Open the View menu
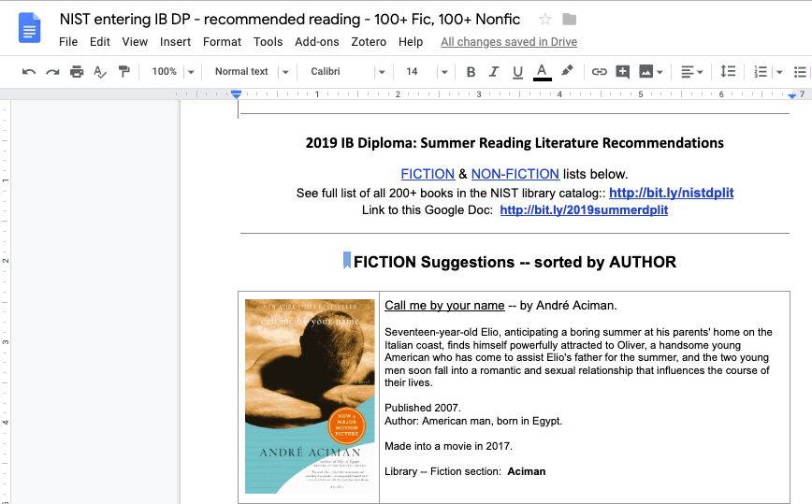Viewport: 812px width, 504px height. pos(135,42)
